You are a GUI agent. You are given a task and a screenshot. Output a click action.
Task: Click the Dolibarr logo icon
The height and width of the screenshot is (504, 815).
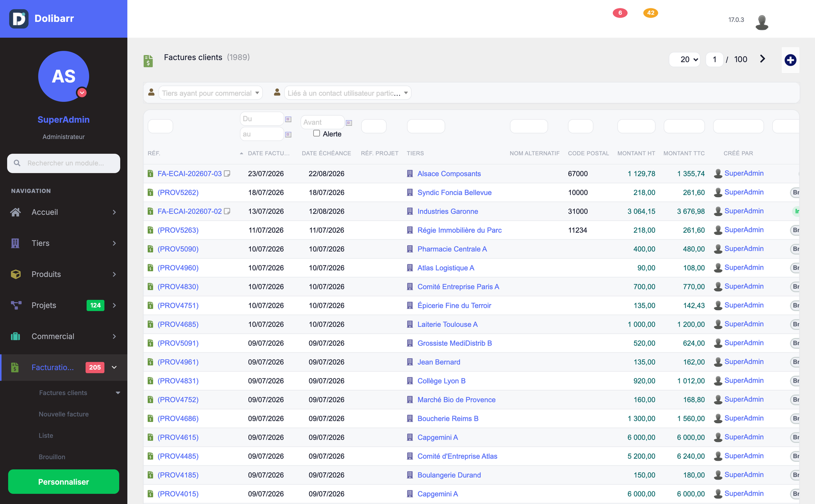(x=19, y=18)
